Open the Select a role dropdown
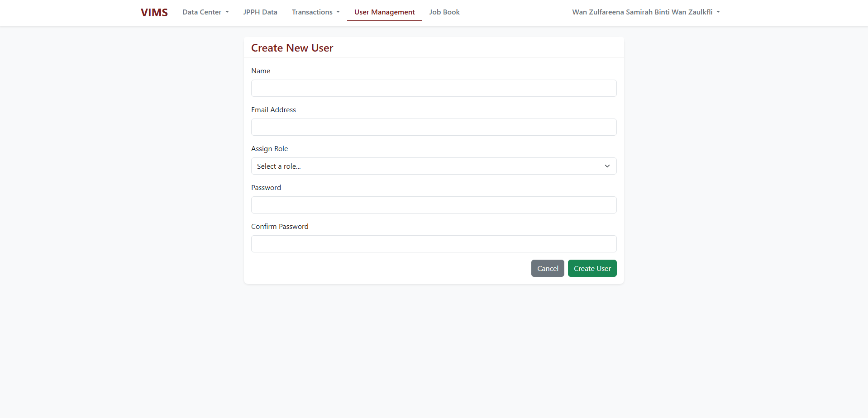This screenshot has height=418, width=868. [x=434, y=166]
